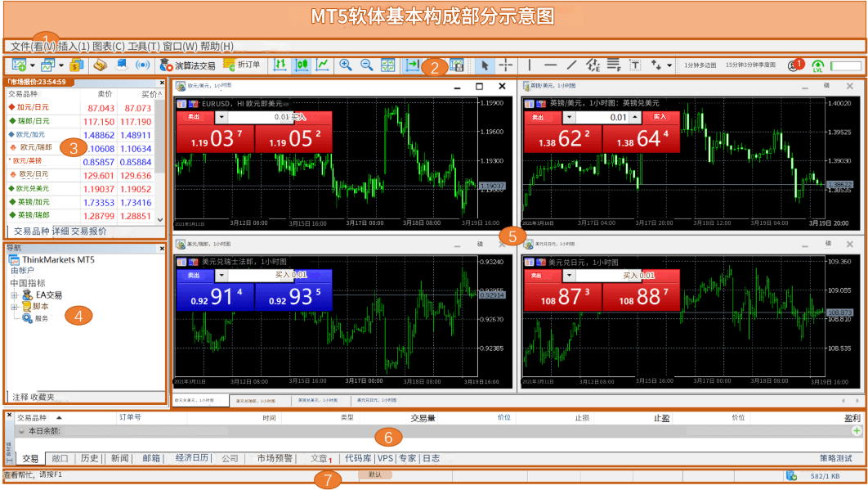Open the 卖出 dropdown on the EURUSD chart

221,117
